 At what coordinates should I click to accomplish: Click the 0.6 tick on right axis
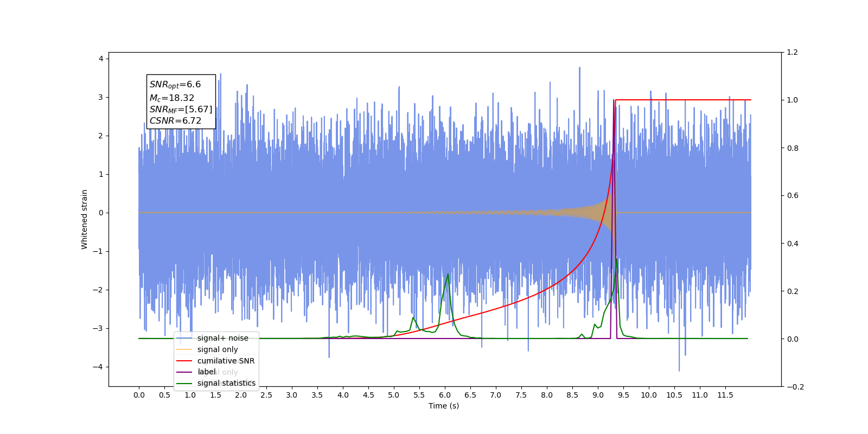click(793, 196)
